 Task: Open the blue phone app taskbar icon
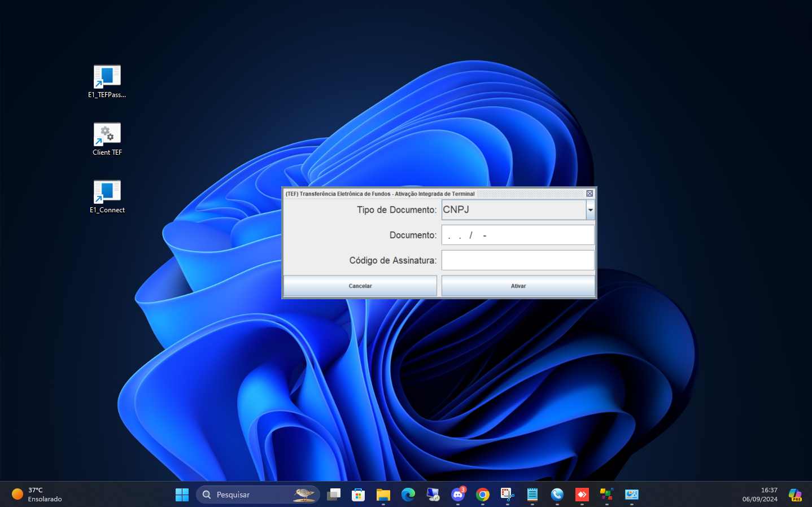click(557, 495)
